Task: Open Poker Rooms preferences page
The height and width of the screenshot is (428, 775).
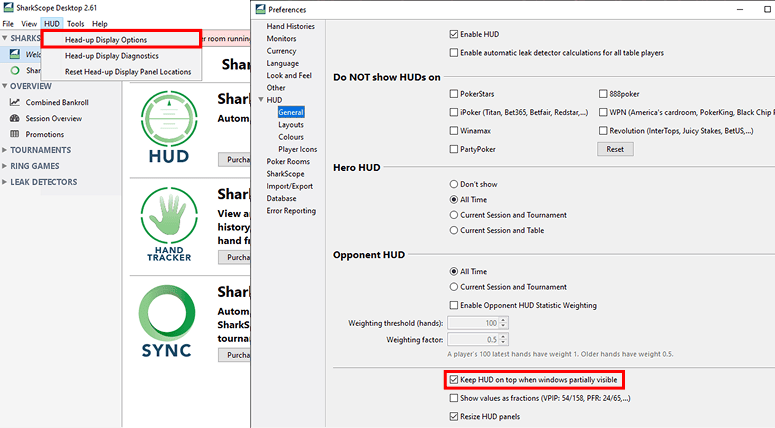Action: [288, 161]
